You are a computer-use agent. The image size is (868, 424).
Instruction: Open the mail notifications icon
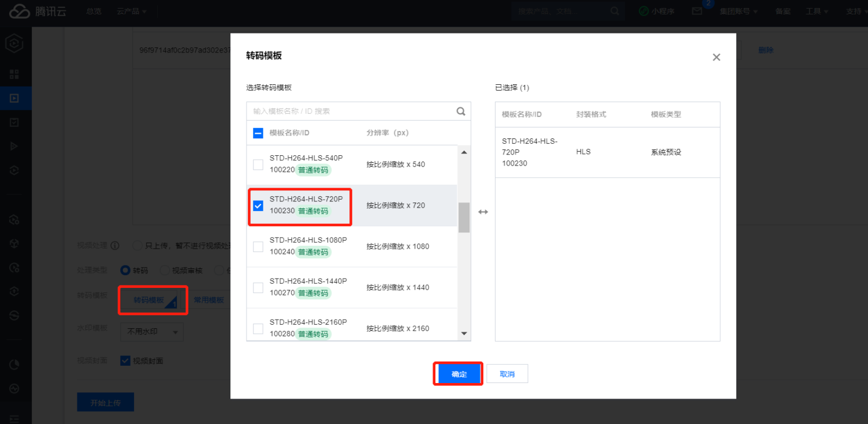click(697, 12)
